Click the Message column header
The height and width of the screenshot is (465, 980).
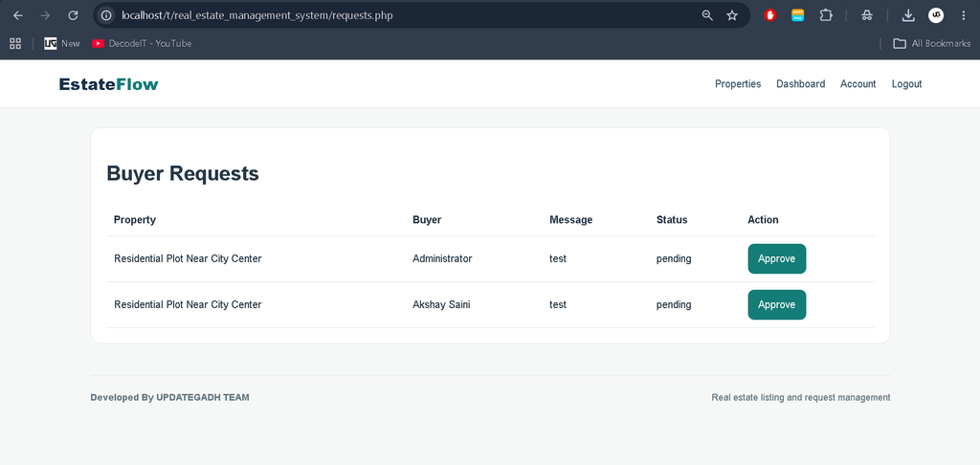coord(570,219)
